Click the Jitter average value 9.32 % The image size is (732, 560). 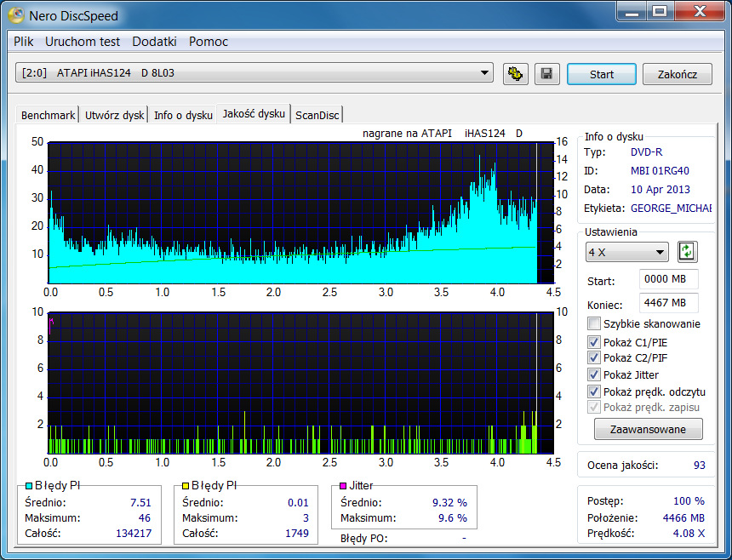pyautogui.click(x=449, y=503)
